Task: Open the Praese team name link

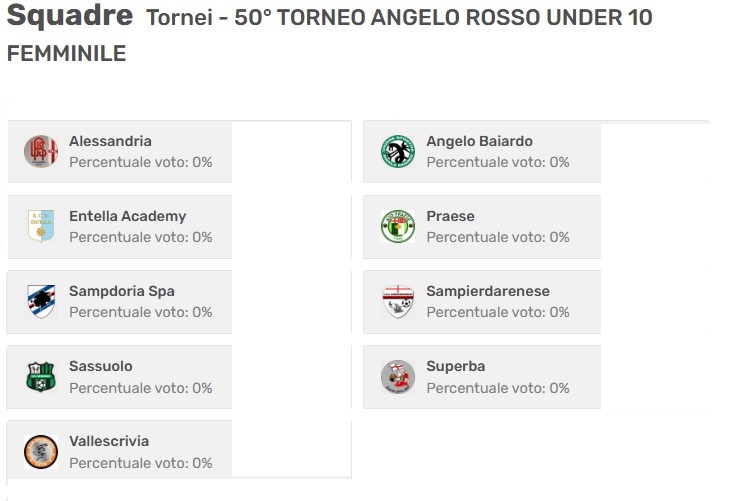Action: click(x=450, y=216)
